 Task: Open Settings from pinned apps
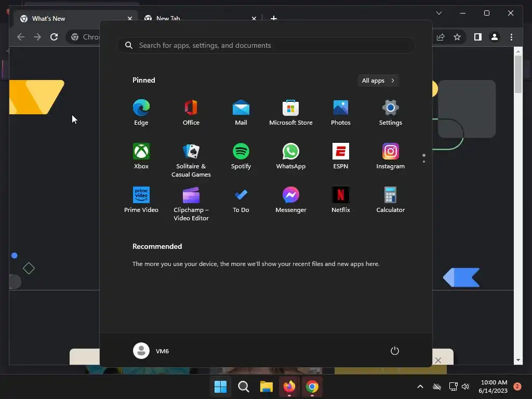[x=391, y=112]
